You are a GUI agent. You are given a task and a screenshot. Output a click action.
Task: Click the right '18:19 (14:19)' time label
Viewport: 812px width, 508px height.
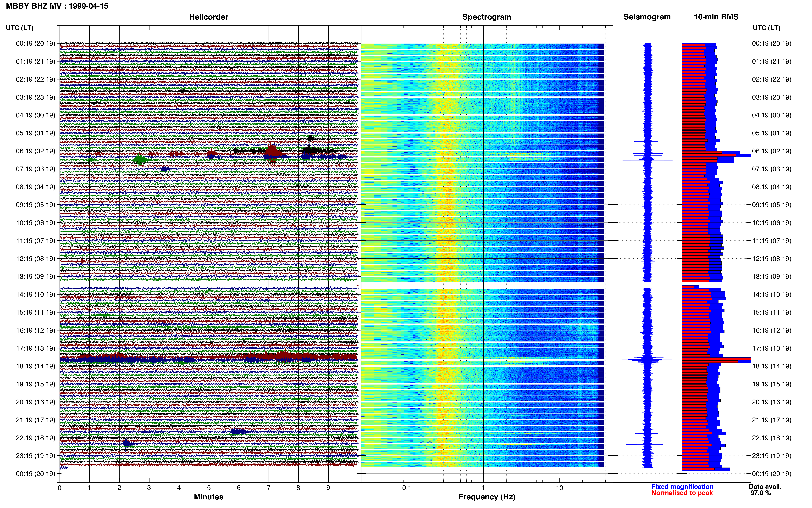click(x=772, y=366)
